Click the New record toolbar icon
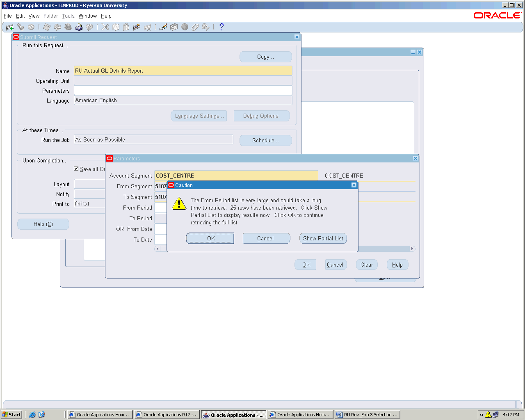Screen dimensions: 525x420 click(9, 27)
